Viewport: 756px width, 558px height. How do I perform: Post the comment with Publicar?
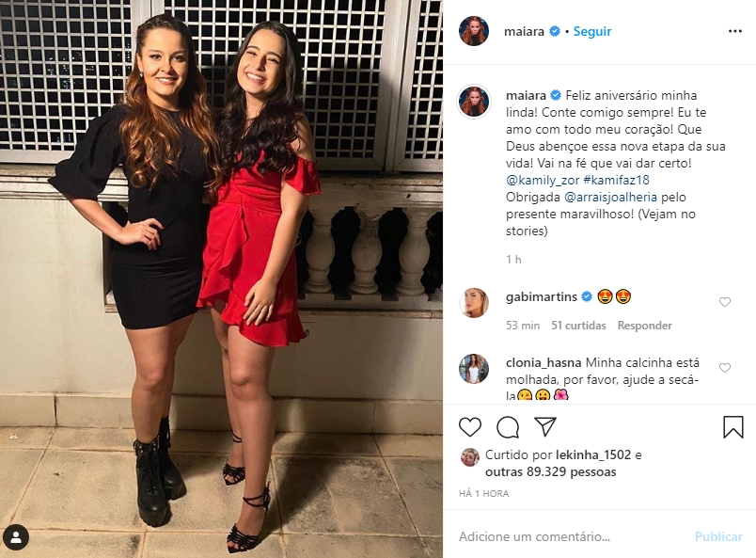click(718, 536)
